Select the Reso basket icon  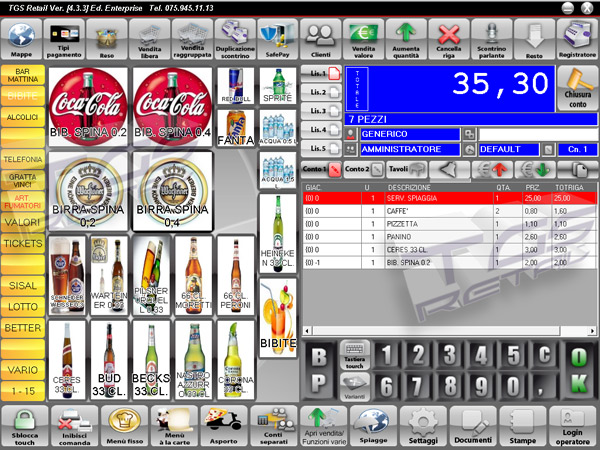coord(107,39)
